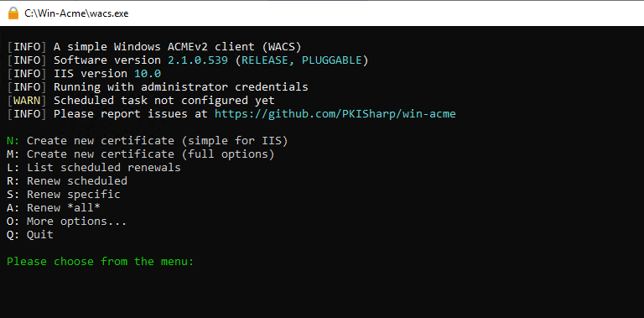This screenshot has width=644, height=318.
Task: Pick the 'S: Renew specific' option
Action: [64, 195]
